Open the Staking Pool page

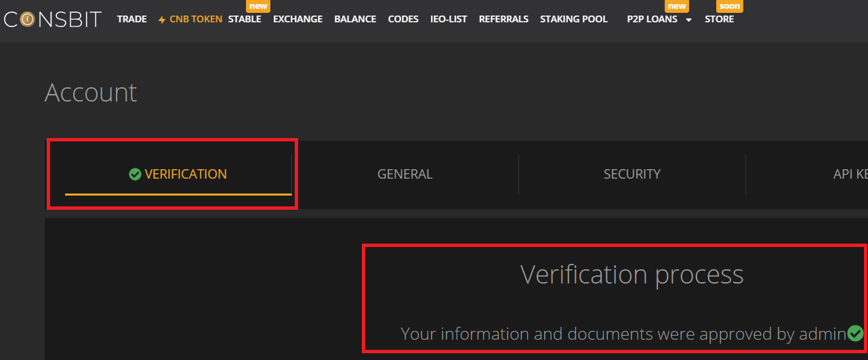[x=574, y=19]
